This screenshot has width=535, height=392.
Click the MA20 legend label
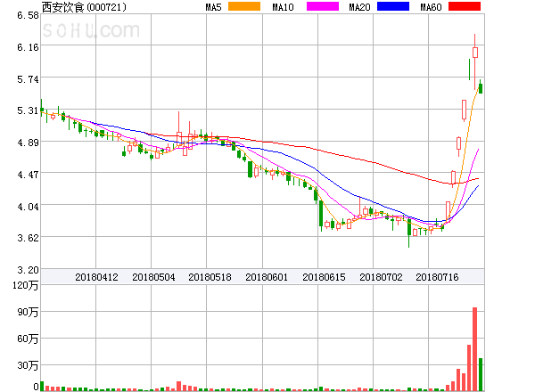359,7
